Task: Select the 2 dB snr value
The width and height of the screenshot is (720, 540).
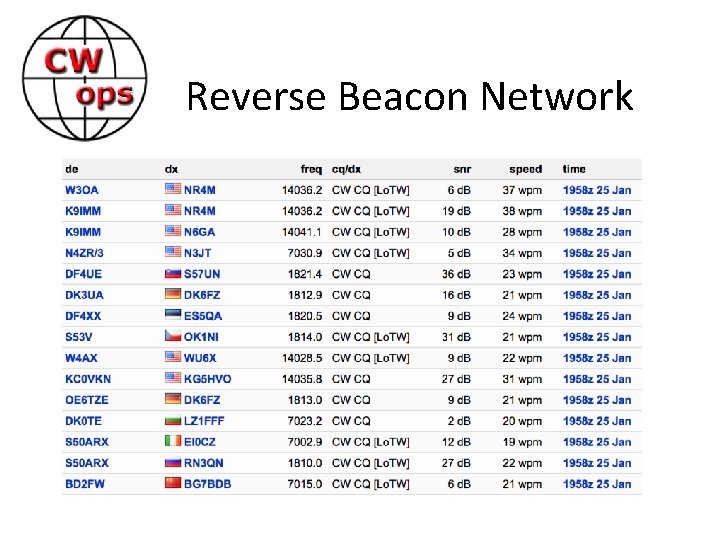Action: [459, 421]
